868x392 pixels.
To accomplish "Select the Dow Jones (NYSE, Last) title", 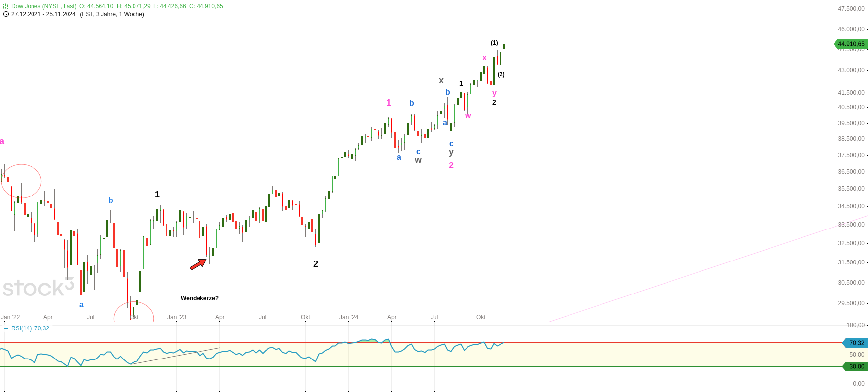I will [44, 6].
